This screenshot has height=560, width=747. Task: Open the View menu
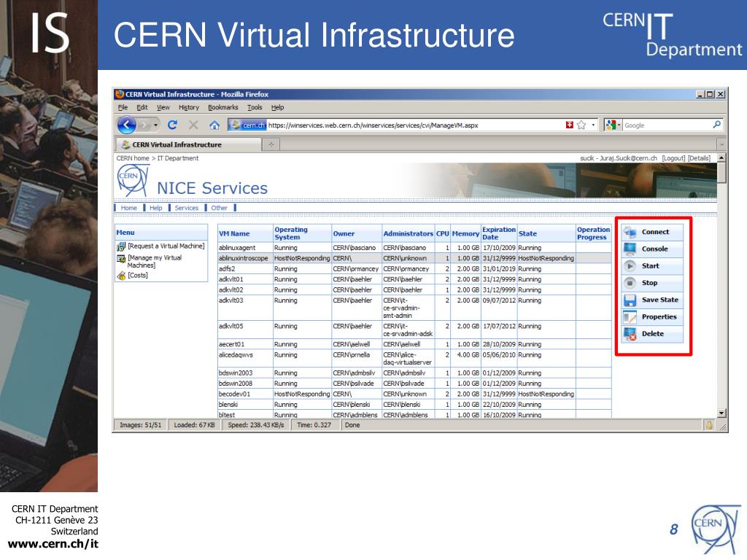163,108
